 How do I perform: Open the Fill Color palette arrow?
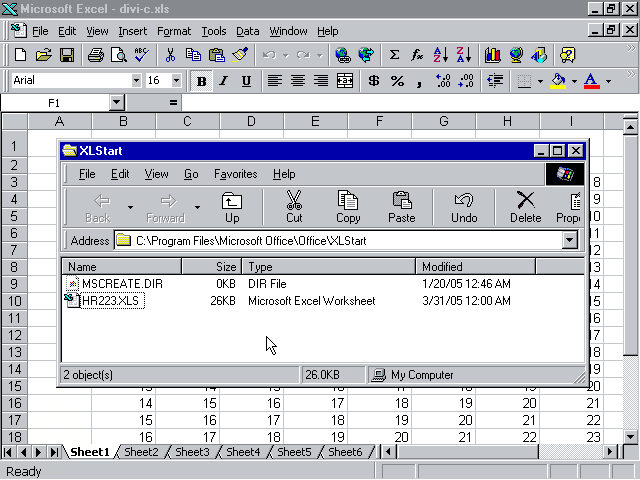point(573,81)
